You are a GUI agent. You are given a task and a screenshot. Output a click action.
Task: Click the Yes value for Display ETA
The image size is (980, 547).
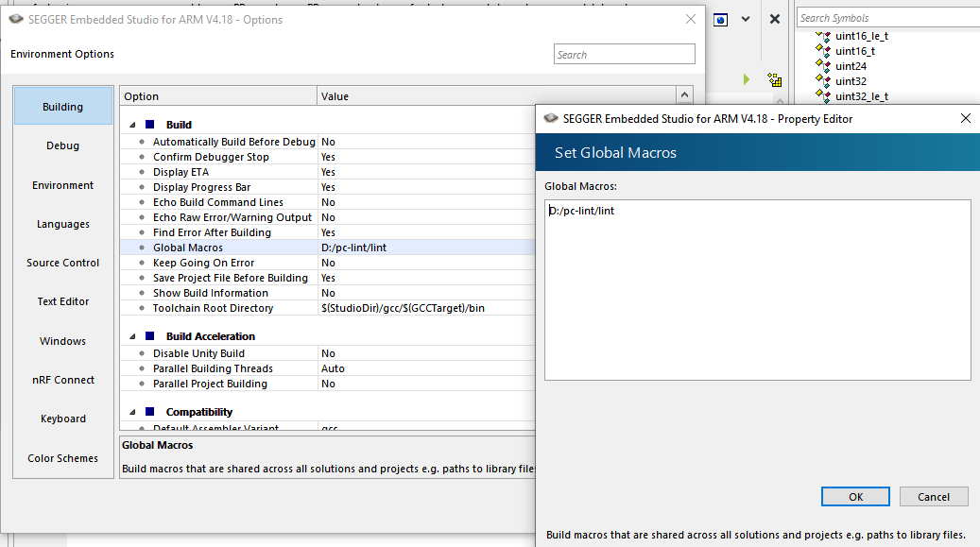pos(328,172)
